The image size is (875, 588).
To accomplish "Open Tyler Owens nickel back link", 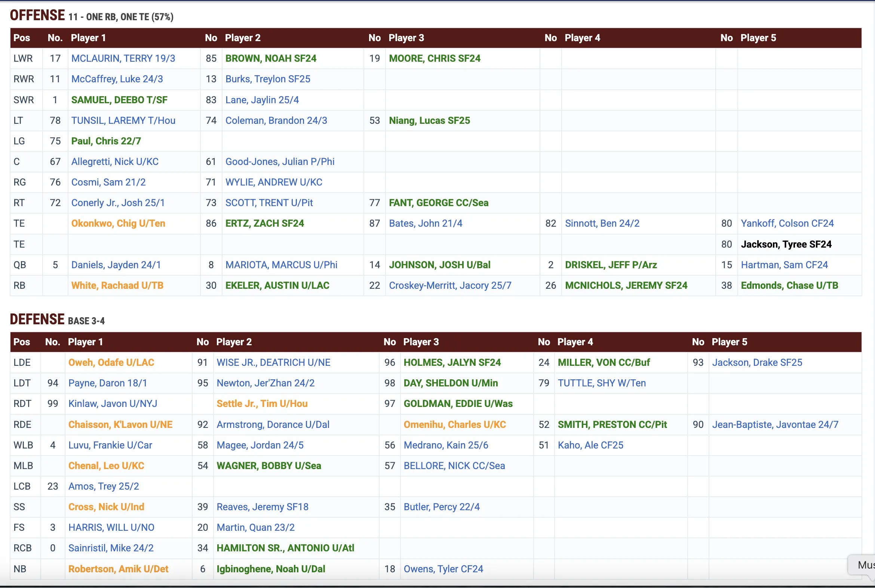I will point(443,569).
